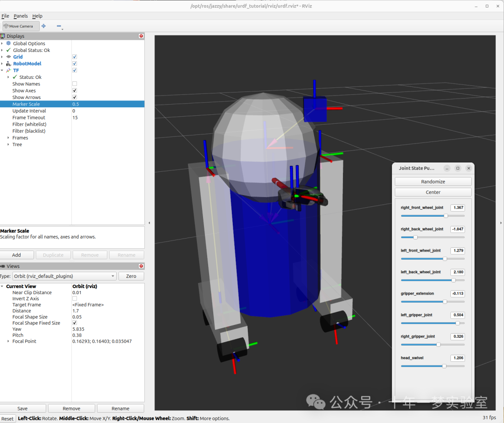Click the Distance value 1.7
This screenshot has height=423, width=504.
point(76,311)
